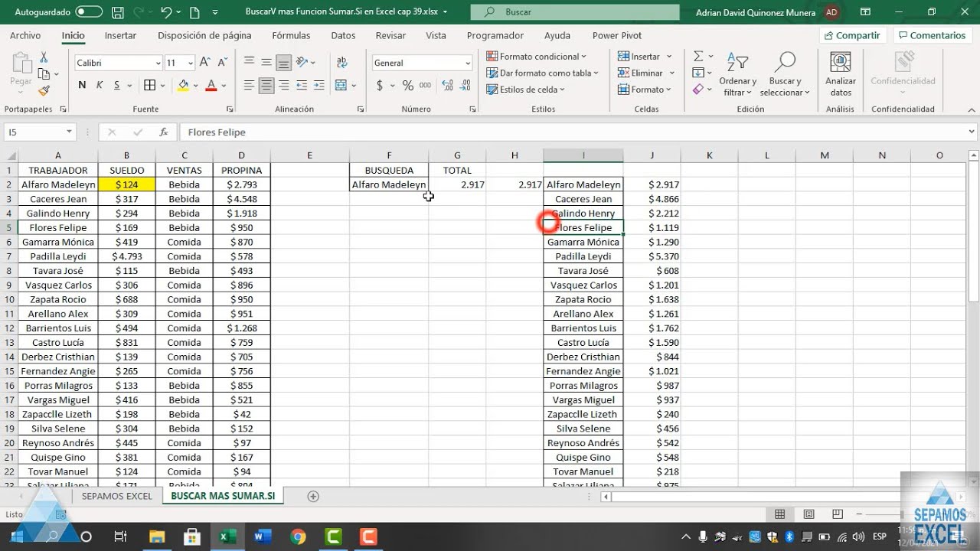Increase font size with A-up icon
The width and height of the screenshot is (980, 551).
pos(205,63)
